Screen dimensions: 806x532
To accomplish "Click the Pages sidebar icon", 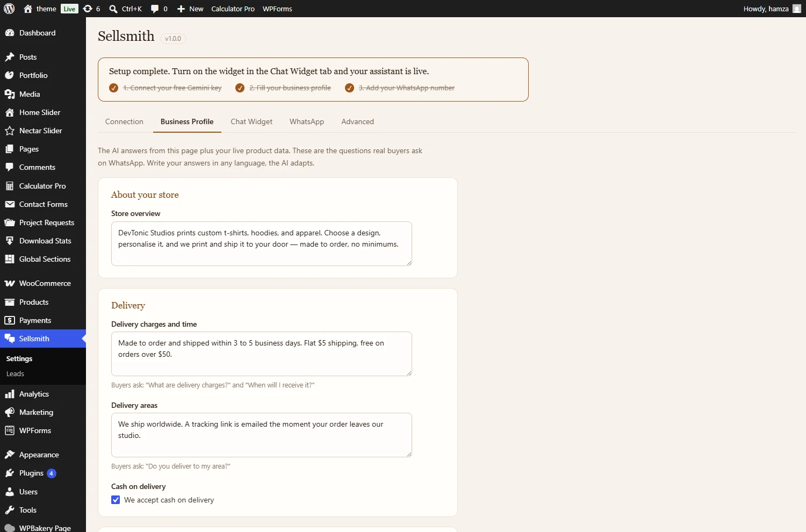I will pyautogui.click(x=10, y=149).
